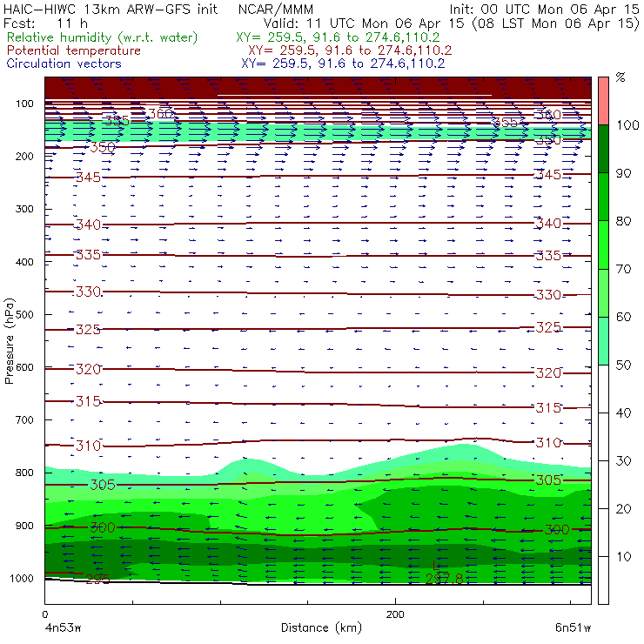The width and height of the screenshot is (644, 644).
Task: Click the blue XY coordinates line
Action: pyautogui.click(x=343, y=64)
